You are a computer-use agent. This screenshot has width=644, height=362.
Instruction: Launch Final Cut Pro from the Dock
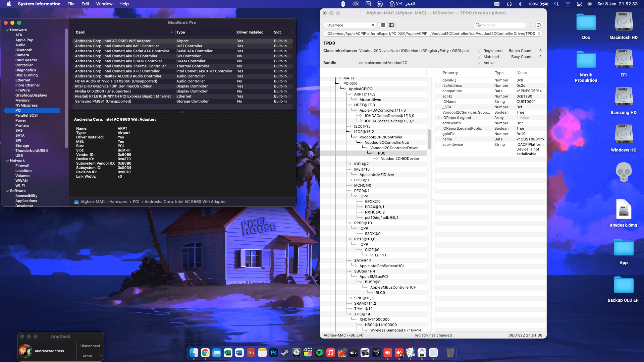pos(308,353)
